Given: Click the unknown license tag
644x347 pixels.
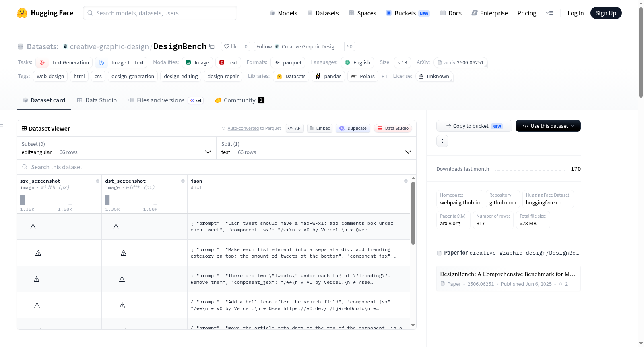Looking at the screenshot, I should [x=434, y=76].
